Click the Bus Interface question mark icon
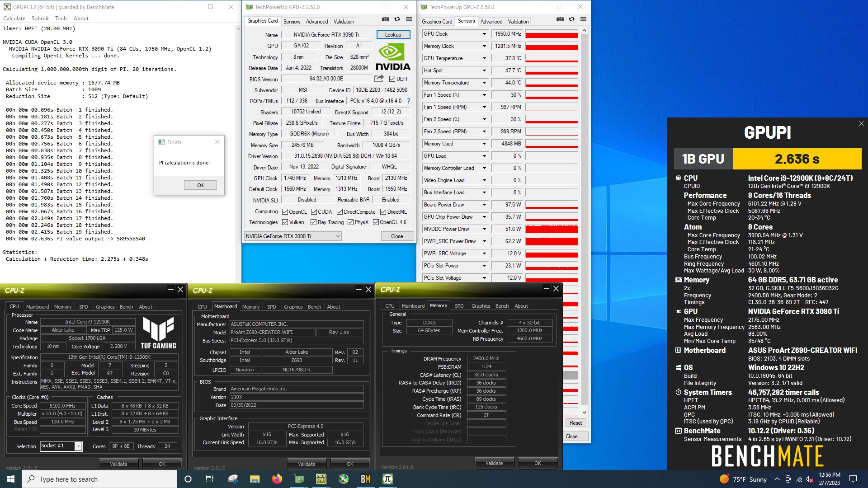Screen dimensions: 868x488 tap(409, 101)
